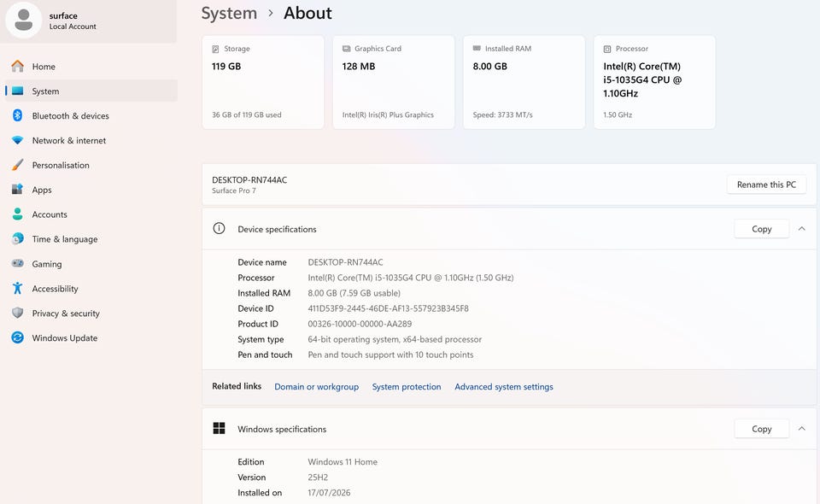Click the Installed on date 17/07/2026

point(329,493)
